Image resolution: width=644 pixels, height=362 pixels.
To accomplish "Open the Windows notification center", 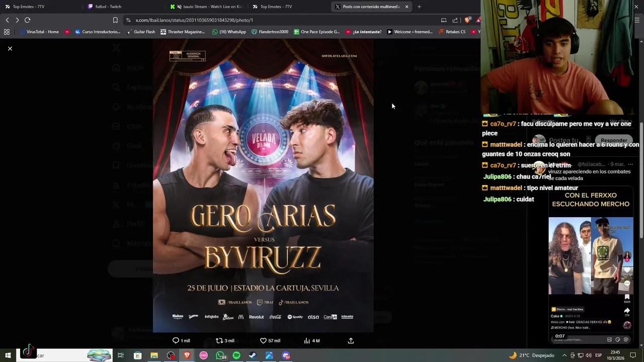I will pyautogui.click(x=633, y=355).
